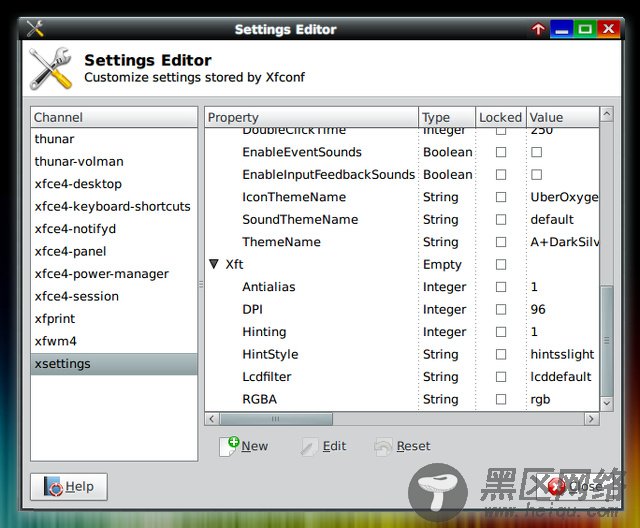640x528 pixels.
Task: Toggle Locked checkbox for Xft row
Action: (501, 264)
